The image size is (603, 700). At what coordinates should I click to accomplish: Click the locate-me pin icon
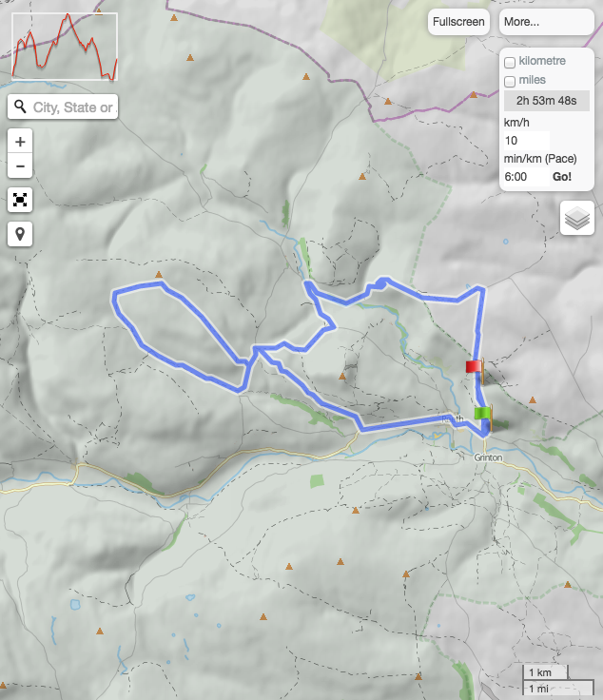click(20, 234)
